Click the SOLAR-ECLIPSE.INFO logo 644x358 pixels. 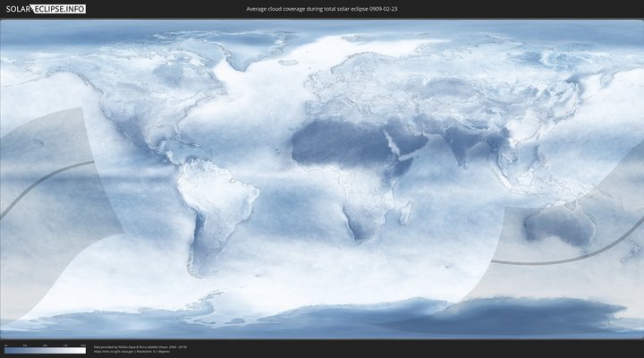pos(46,9)
